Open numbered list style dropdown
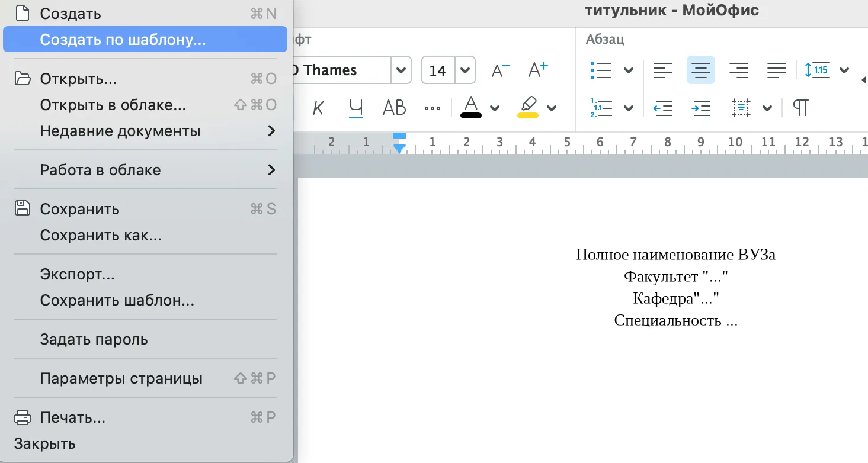Image resolution: width=868 pixels, height=463 pixels. coord(629,108)
